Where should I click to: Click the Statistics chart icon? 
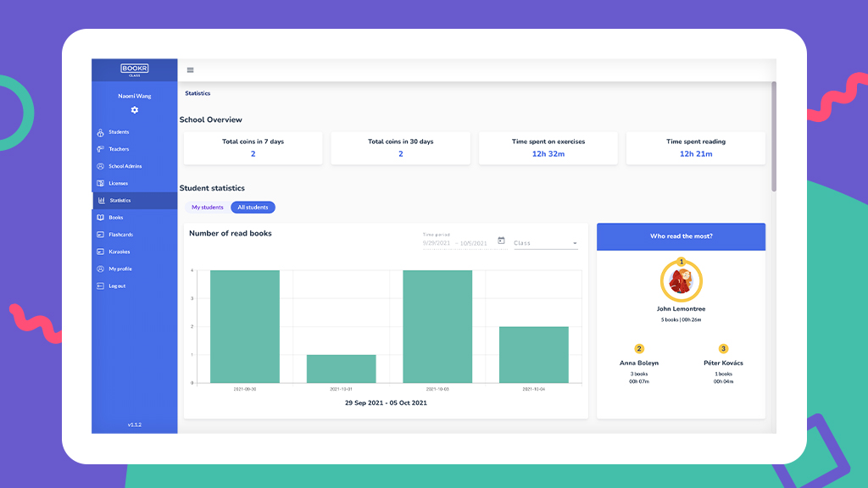[102, 200]
